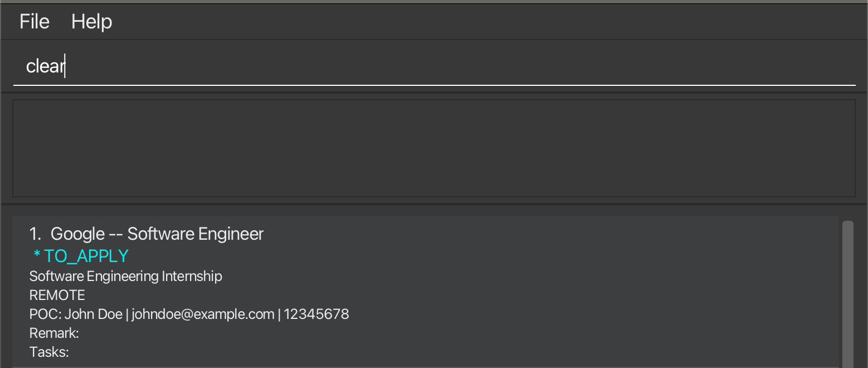Open the File menu

[x=35, y=22]
